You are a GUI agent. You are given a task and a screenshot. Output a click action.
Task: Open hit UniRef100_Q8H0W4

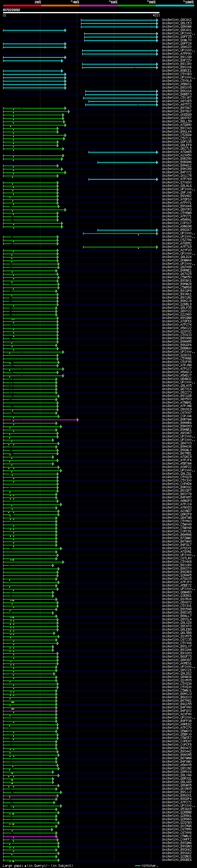click(x=177, y=26)
